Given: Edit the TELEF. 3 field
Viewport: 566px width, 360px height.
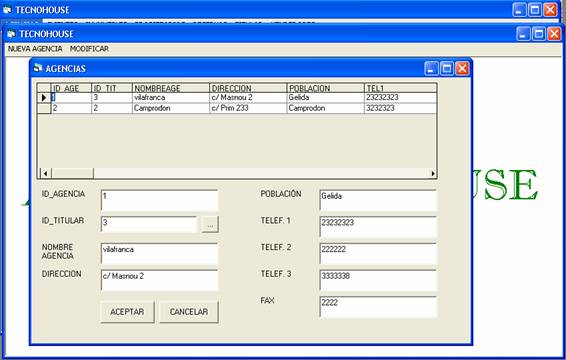Looking at the screenshot, I should [x=378, y=280].
